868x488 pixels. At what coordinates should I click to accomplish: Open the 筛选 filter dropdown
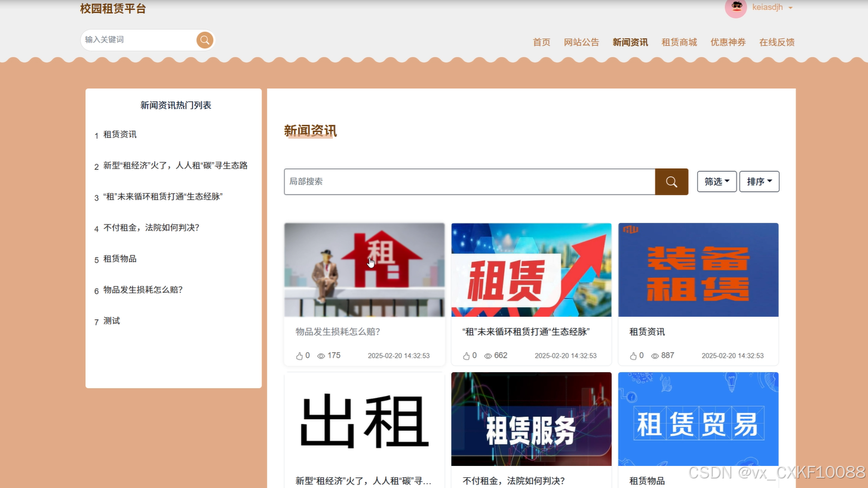coord(717,182)
